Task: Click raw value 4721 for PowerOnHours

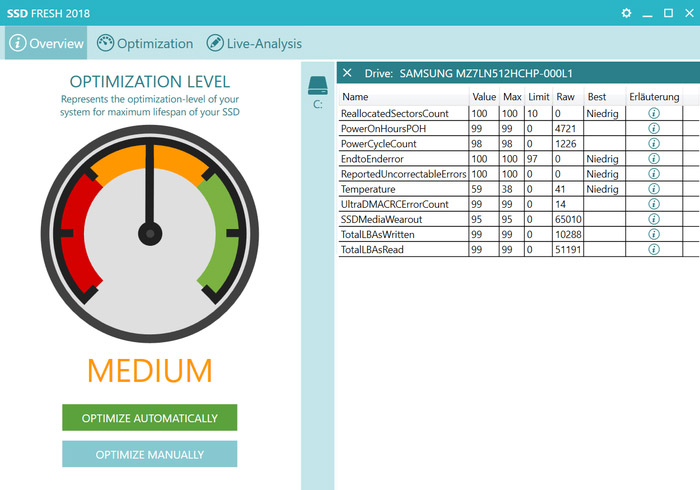Action: coord(565,129)
